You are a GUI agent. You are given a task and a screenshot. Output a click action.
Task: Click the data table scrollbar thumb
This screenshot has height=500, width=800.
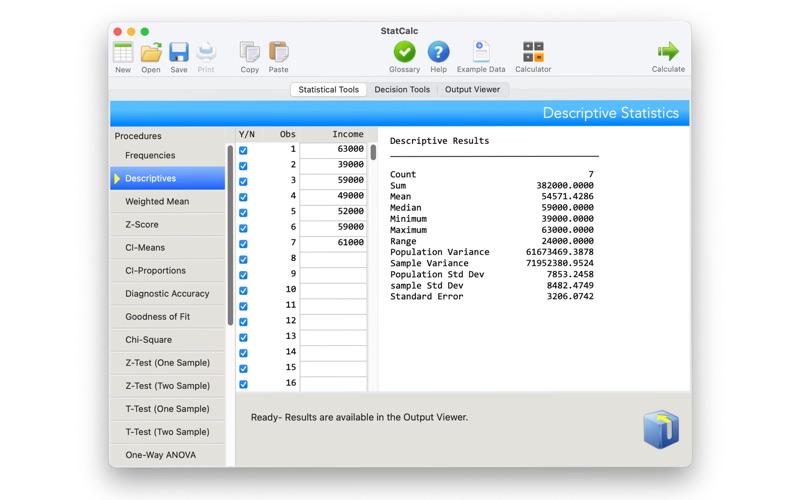coord(373,152)
